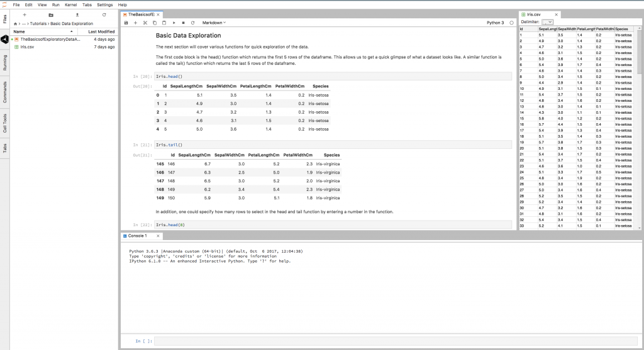
Task: Open the Commands sidebar panel
Action: click(4, 92)
